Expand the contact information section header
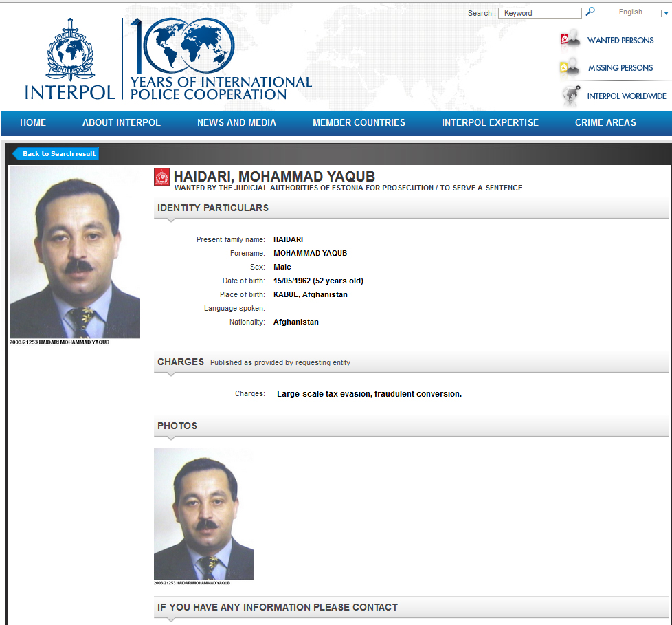The width and height of the screenshot is (672, 625). tap(411, 607)
